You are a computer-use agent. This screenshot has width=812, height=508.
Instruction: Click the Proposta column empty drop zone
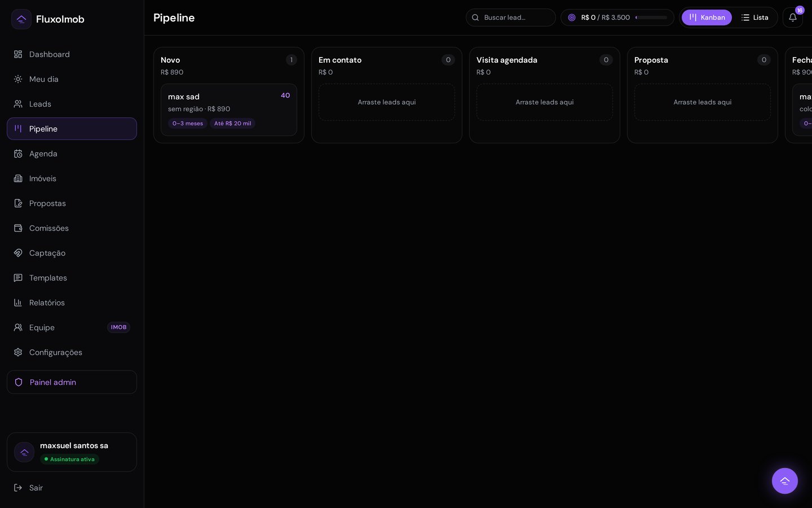(x=703, y=102)
